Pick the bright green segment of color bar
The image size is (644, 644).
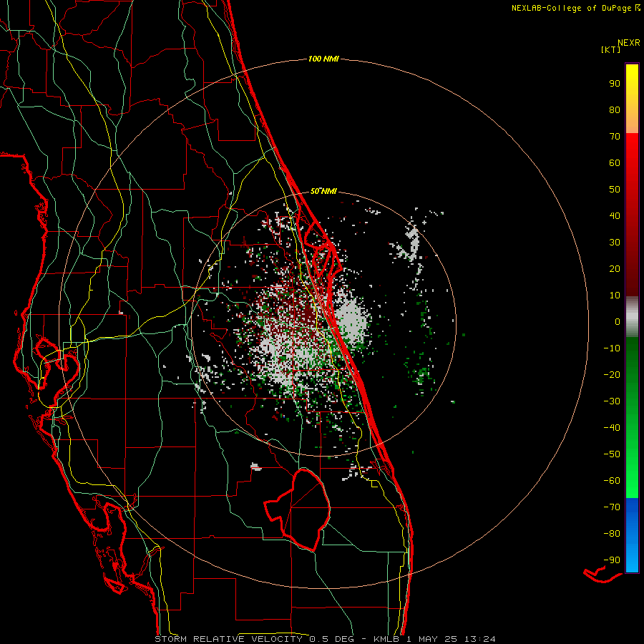point(632,472)
